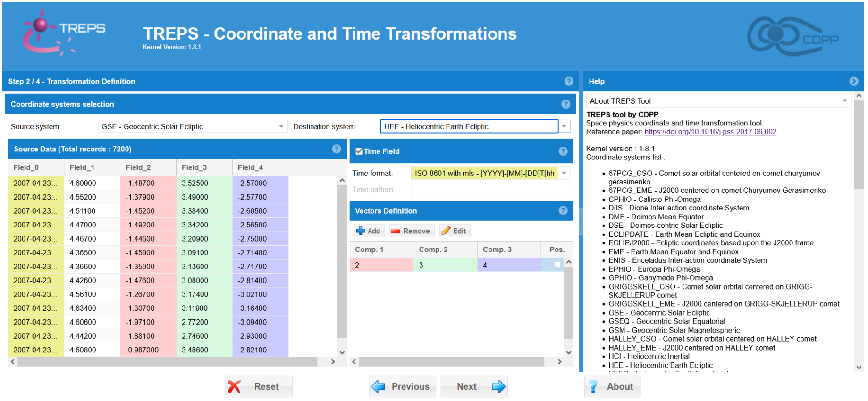
Task: Select cell with value -1.48700
Action: click(x=148, y=183)
